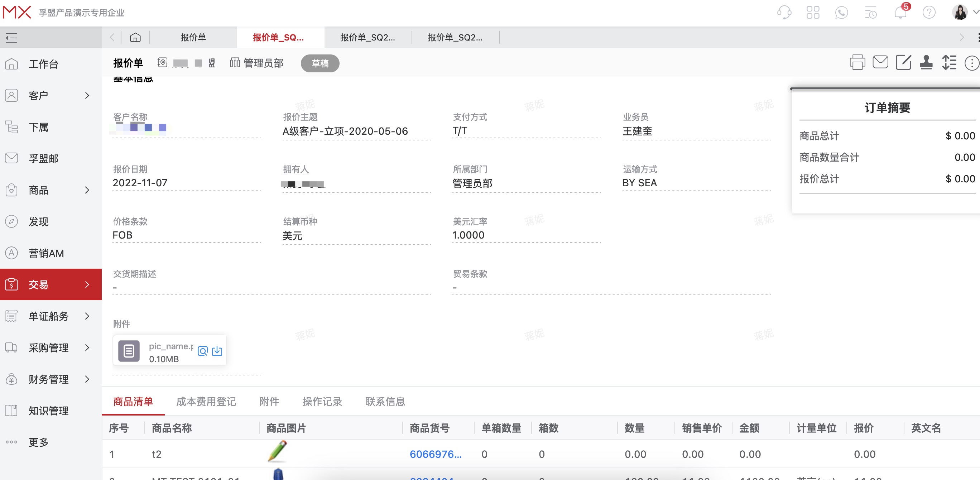This screenshot has width=980, height=480.
Task: Open 营销AM in sidebar
Action: [x=51, y=253]
